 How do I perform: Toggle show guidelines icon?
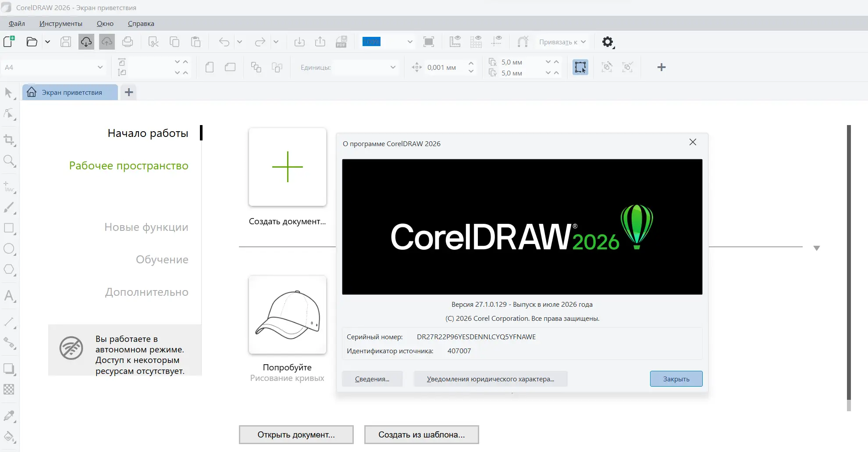[x=496, y=42]
